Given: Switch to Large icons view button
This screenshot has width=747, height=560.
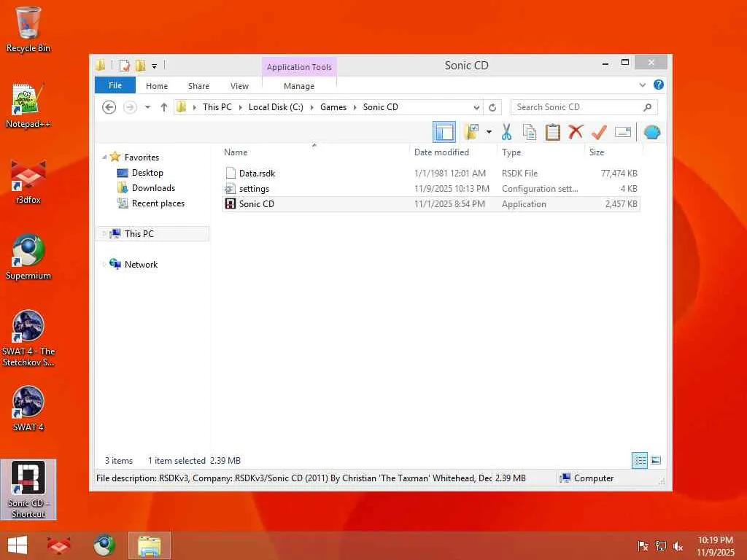Looking at the screenshot, I should [656, 461].
